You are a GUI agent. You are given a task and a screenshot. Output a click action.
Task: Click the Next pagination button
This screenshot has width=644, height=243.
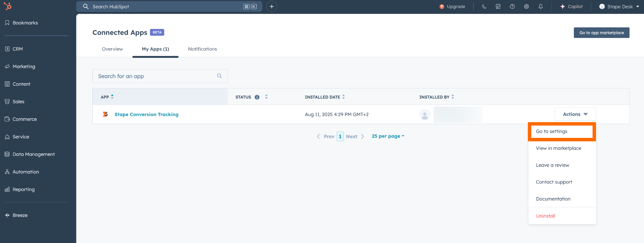pyautogui.click(x=355, y=137)
